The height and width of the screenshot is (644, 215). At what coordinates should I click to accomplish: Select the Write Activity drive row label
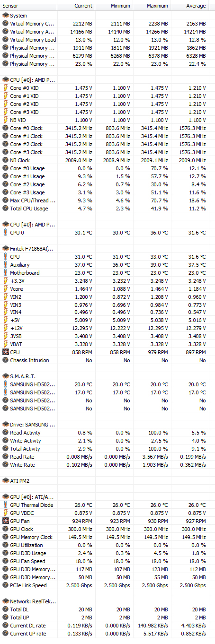pyautogui.click(x=26, y=441)
